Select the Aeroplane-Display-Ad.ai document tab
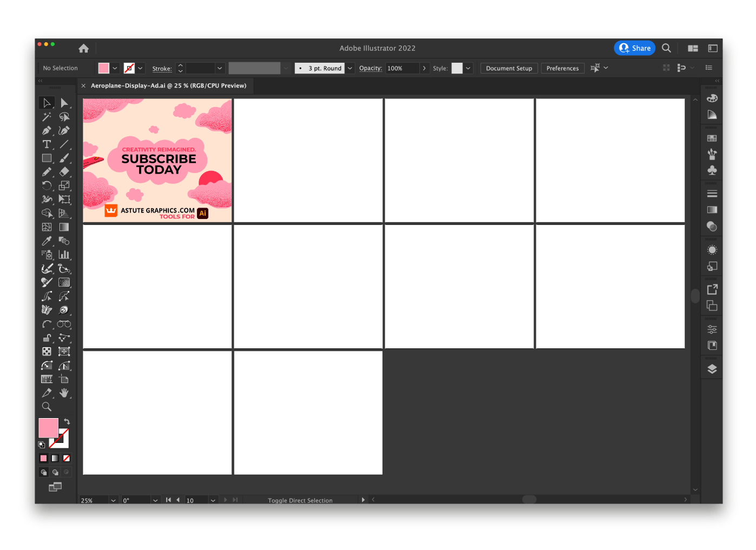This screenshot has height=550, width=756. 168,85
